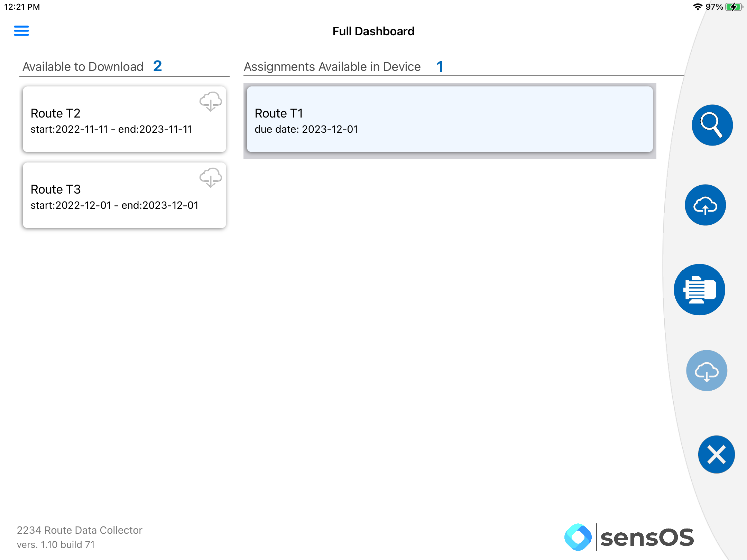Tap the battery indicator in status bar
The width and height of the screenshot is (747, 560).
(734, 7)
